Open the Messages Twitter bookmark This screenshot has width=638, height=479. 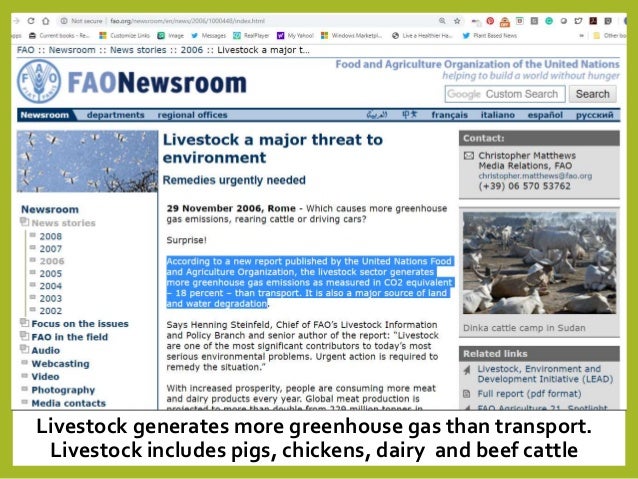click(208, 36)
